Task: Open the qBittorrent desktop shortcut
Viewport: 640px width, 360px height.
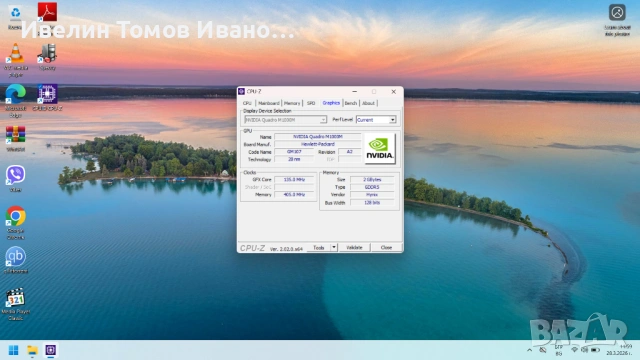Action: 16,260
